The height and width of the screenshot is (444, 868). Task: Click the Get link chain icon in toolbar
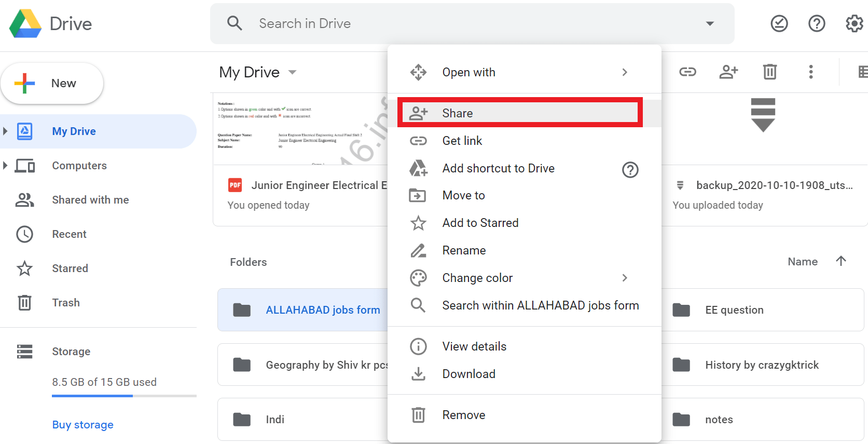pyautogui.click(x=687, y=72)
